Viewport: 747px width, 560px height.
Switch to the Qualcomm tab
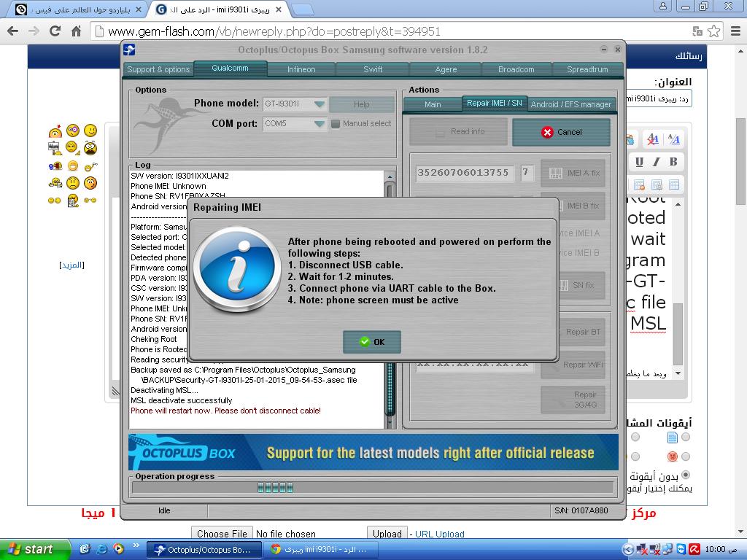pyautogui.click(x=230, y=68)
